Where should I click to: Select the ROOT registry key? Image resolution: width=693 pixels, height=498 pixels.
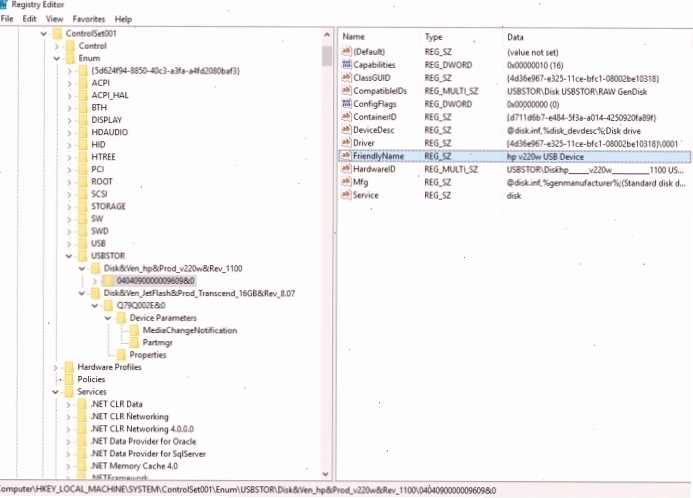click(102, 182)
